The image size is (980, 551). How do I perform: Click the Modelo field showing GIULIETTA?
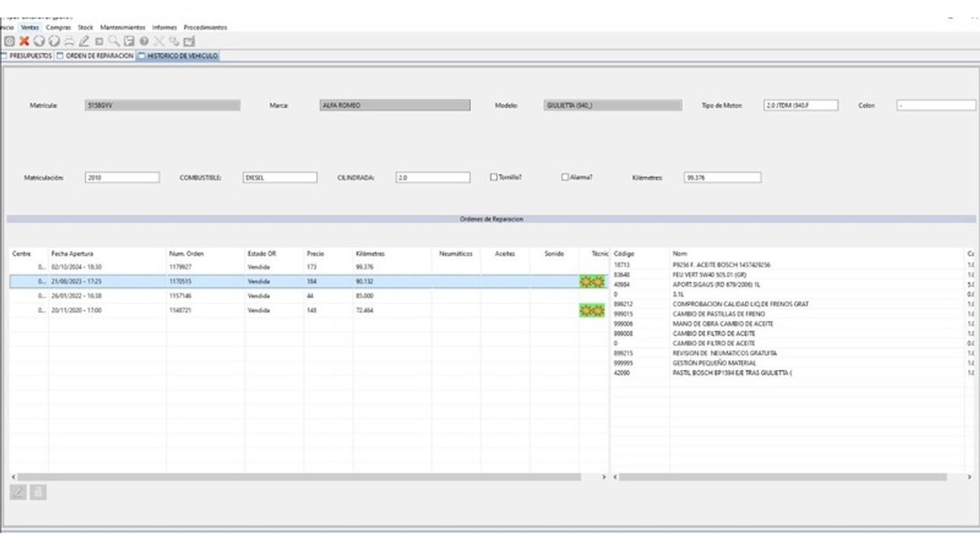[x=613, y=105]
